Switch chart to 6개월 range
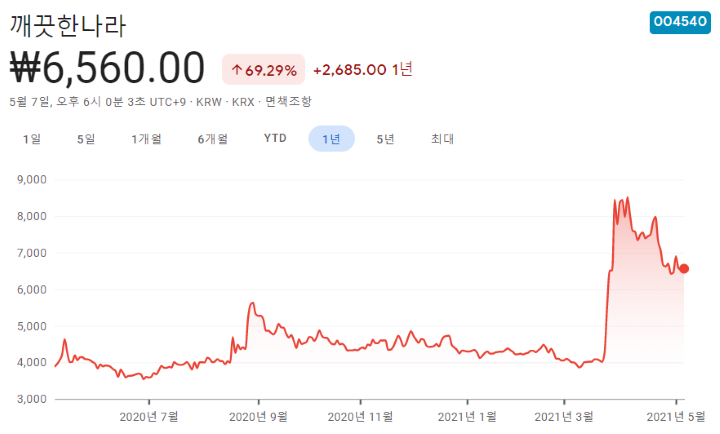 (x=213, y=139)
